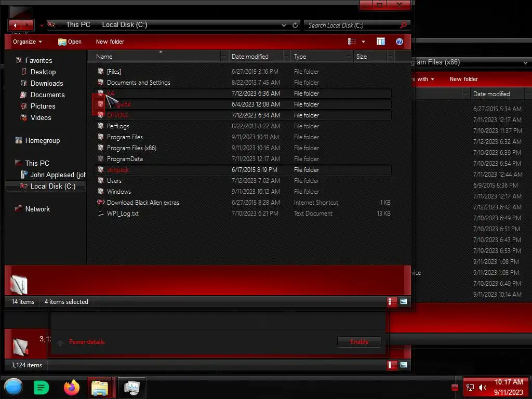Open Desktop under Favorites
Screen dimensions: 532x399
click(43, 72)
